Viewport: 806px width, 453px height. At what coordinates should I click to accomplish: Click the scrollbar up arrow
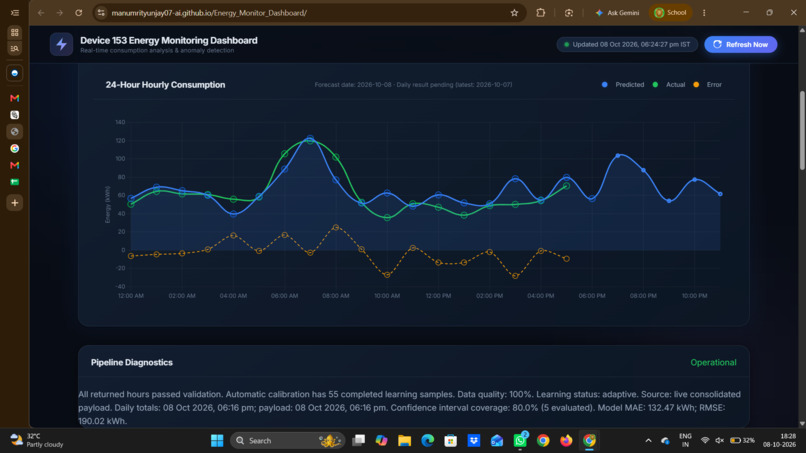(802, 30)
